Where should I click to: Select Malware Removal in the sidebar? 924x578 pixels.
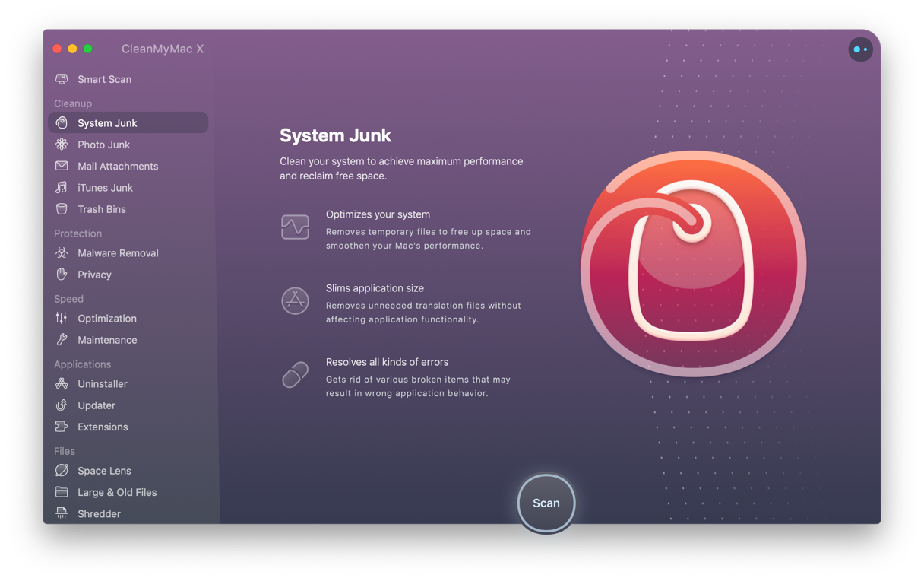click(x=128, y=253)
